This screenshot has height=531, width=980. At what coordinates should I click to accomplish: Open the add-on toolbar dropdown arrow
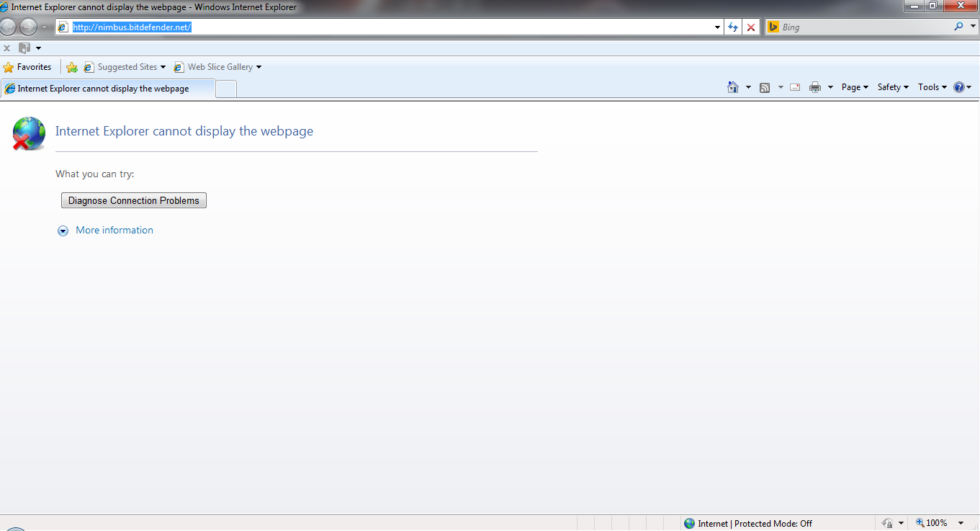tap(38, 48)
